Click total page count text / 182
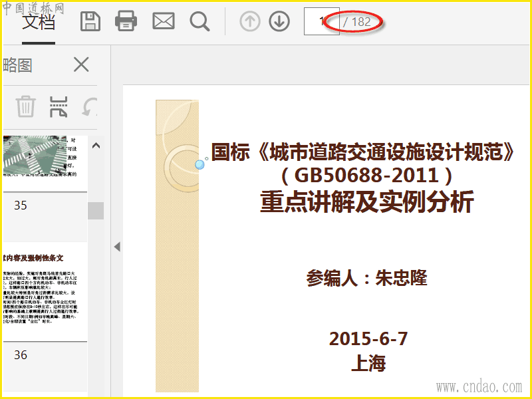Image resolution: width=532 pixels, height=399 pixels. (356, 22)
